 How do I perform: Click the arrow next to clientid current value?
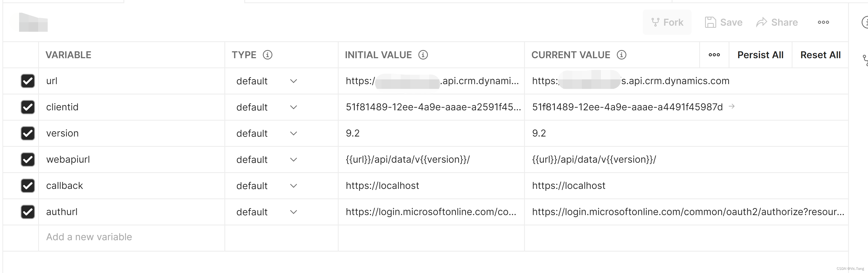[732, 106]
